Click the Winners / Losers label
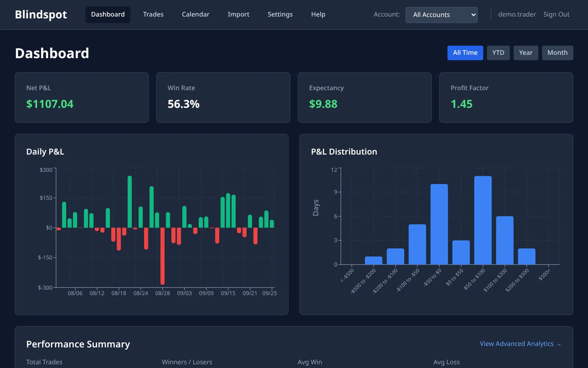This screenshot has width=588, height=368. (x=187, y=362)
